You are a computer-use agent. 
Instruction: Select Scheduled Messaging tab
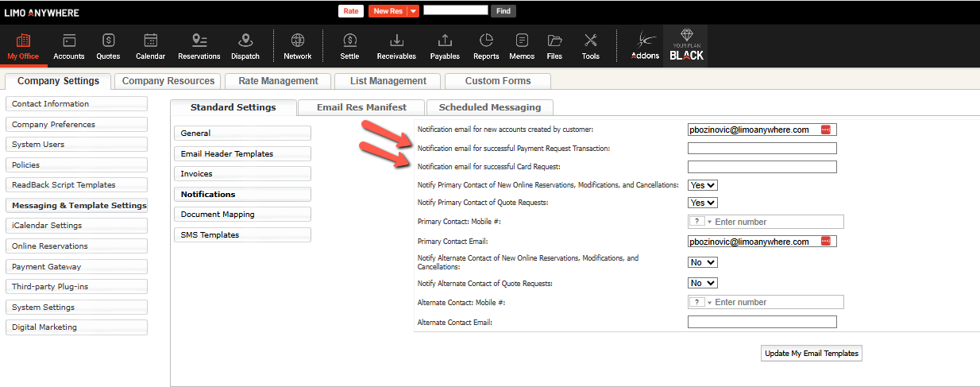tap(489, 107)
